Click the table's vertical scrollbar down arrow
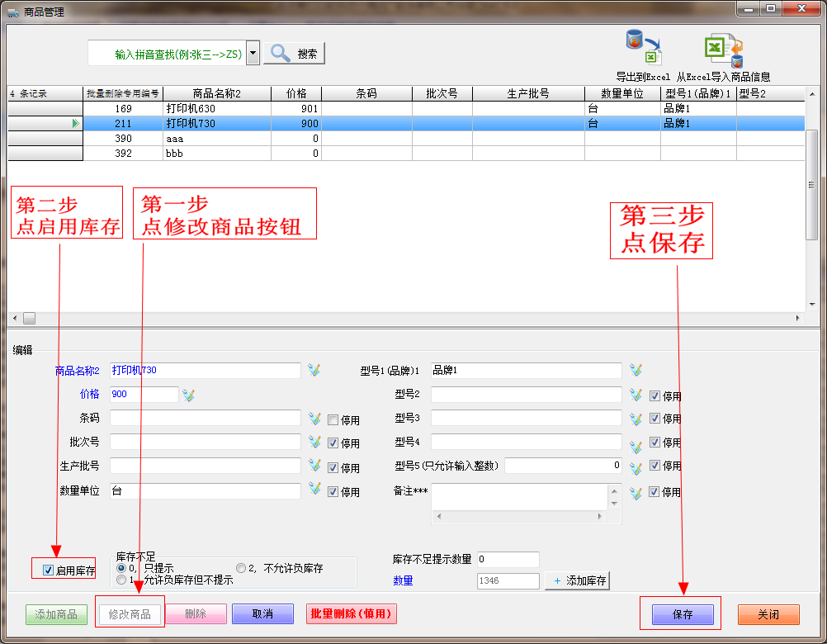Viewport: 827px width, 644px height. coord(811,305)
